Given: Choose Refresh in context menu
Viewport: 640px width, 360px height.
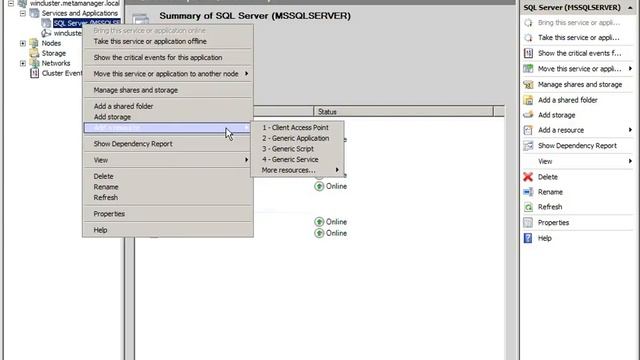Looking at the screenshot, I should tap(167, 198).
